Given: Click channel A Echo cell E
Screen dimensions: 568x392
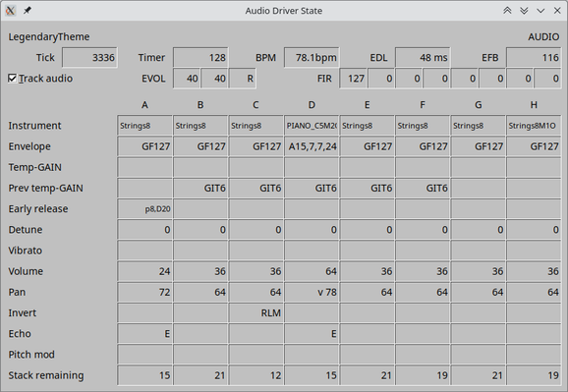Looking at the screenshot, I should 144,334.
